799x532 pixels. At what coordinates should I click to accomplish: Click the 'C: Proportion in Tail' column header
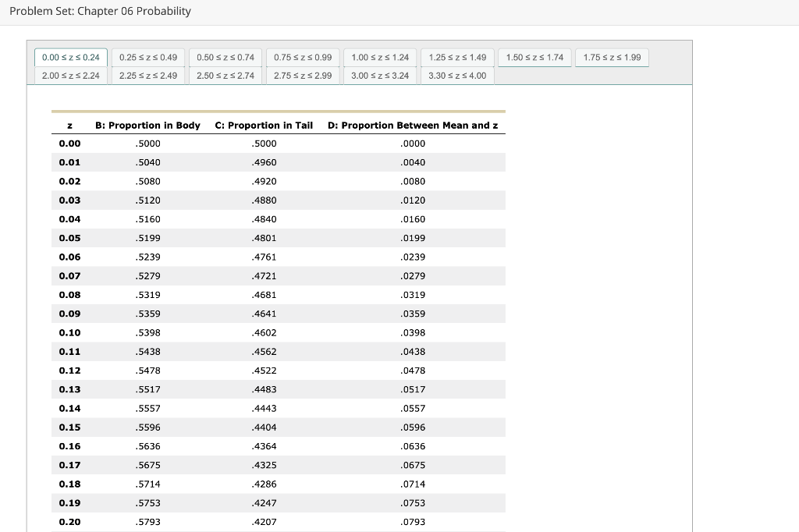[x=264, y=125]
